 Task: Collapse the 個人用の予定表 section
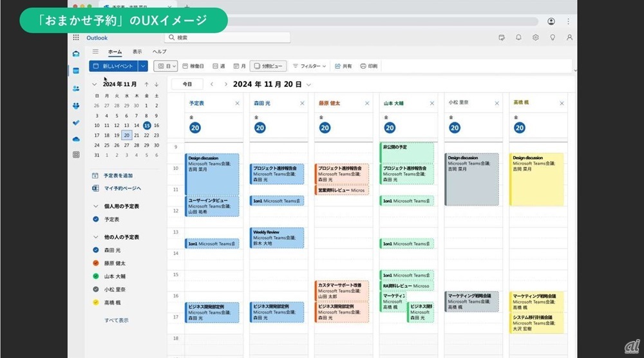tap(96, 206)
